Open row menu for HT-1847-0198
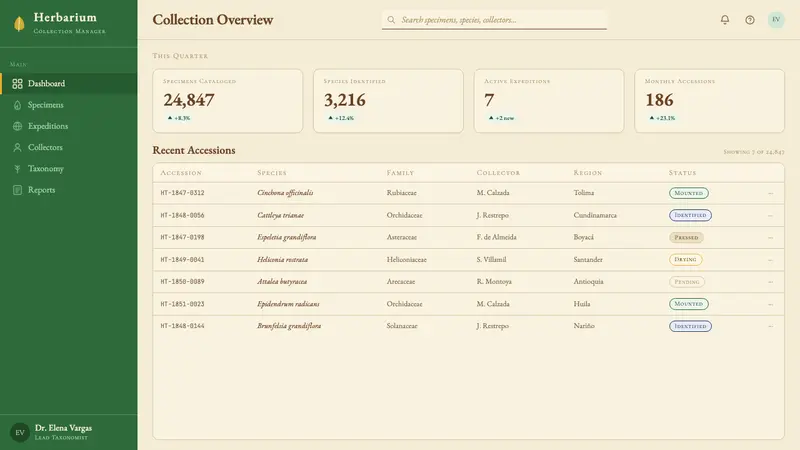 coord(770,238)
